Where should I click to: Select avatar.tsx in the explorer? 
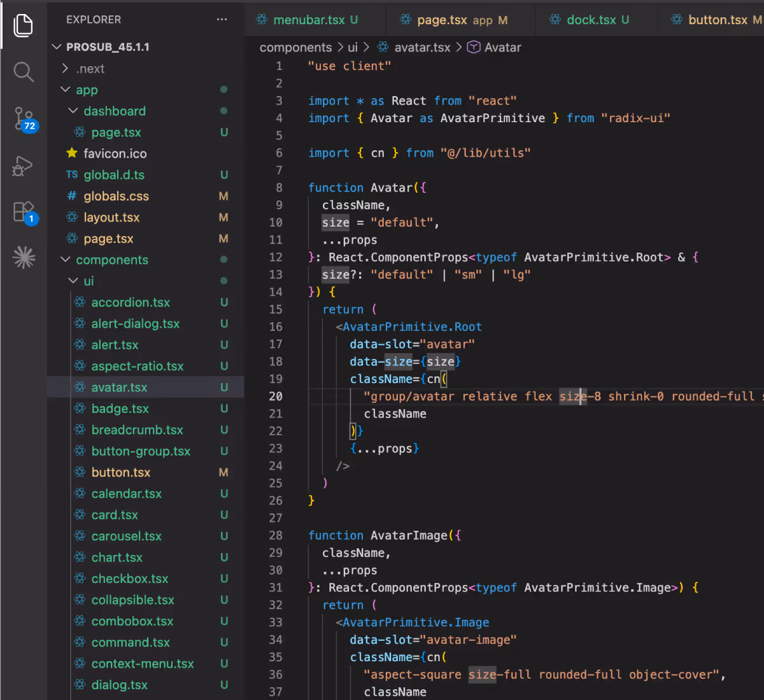pyautogui.click(x=146, y=388)
